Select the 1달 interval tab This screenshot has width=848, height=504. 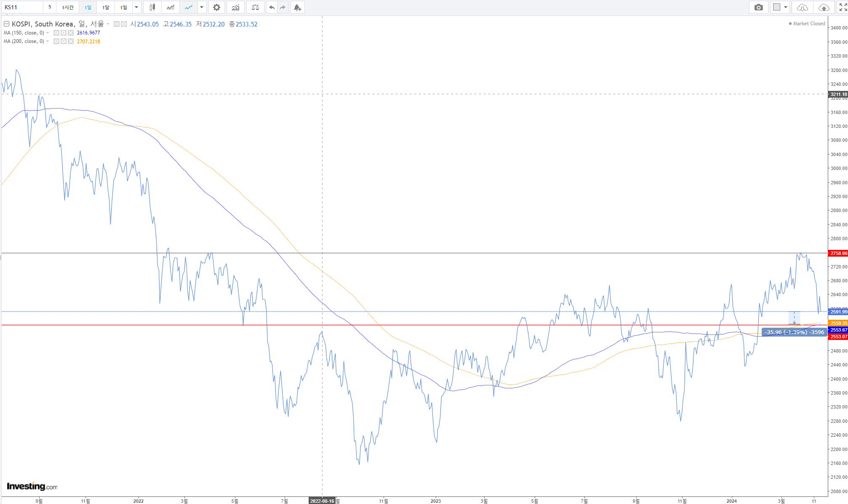click(x=106, y=7)
